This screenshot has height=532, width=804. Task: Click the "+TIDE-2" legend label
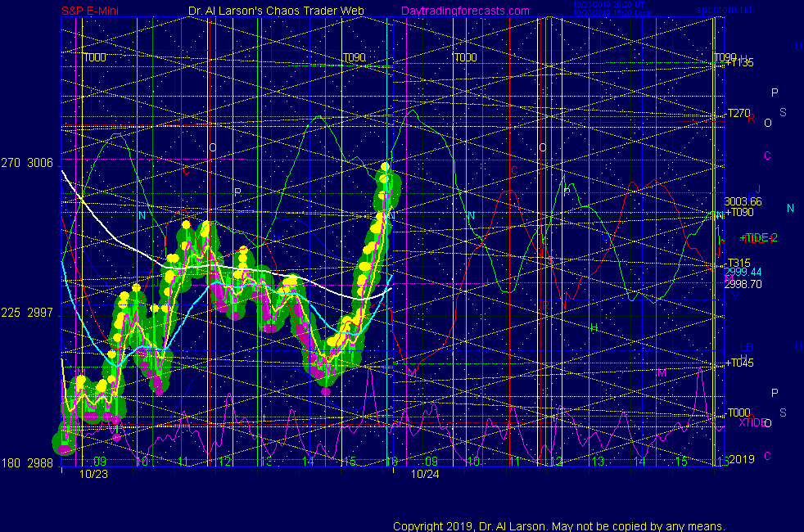click(758, 238)
